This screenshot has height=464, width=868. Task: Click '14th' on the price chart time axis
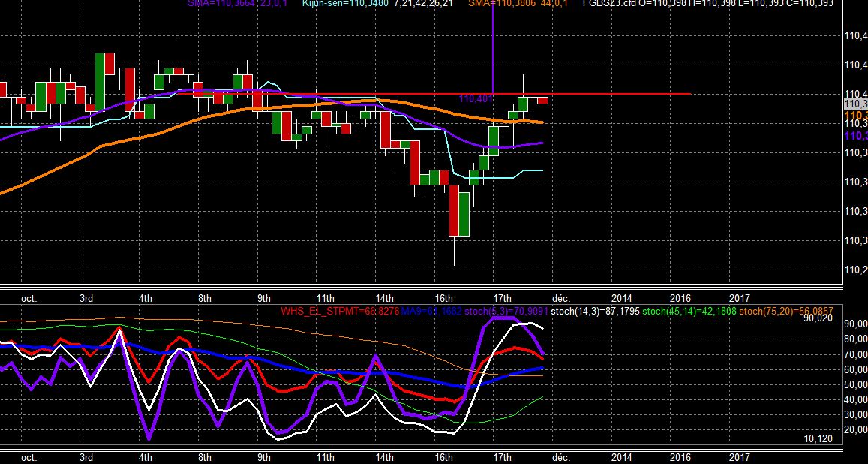(x=384, y=298)
